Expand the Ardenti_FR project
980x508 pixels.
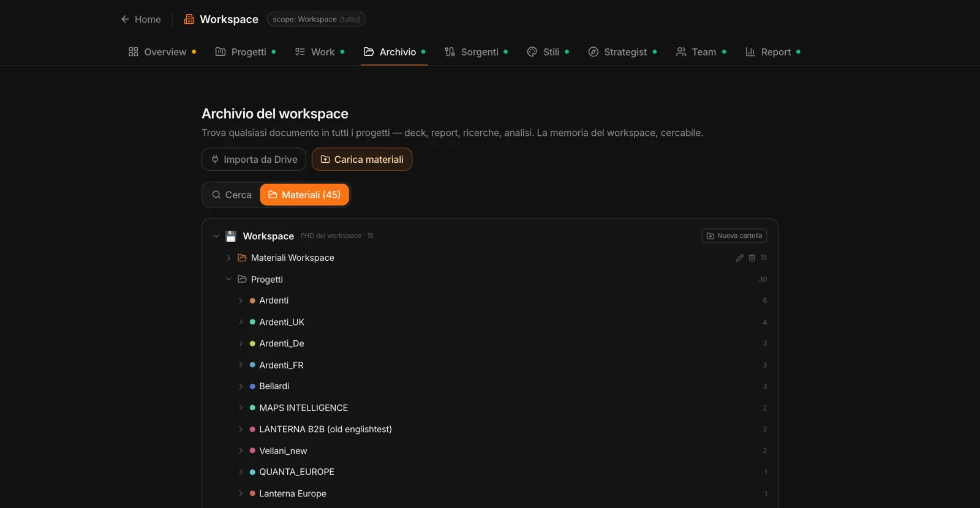[241, 365]
